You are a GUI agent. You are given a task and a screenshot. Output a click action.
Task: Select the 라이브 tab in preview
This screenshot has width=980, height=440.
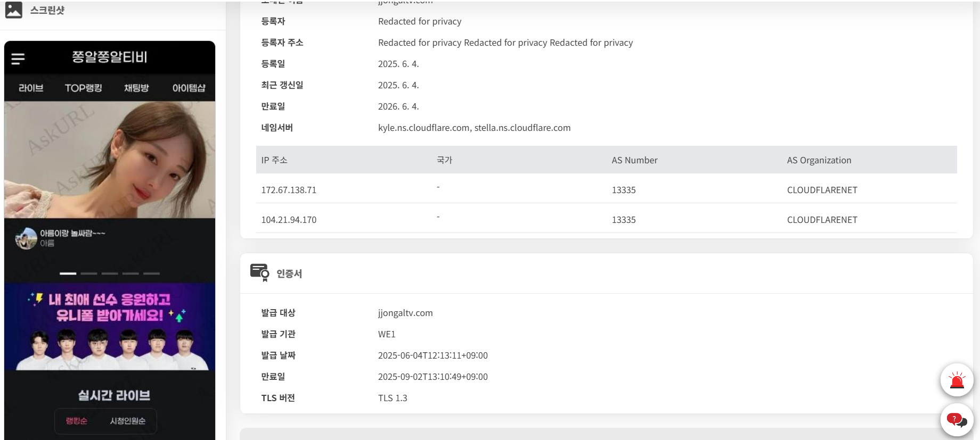pos(31,88)
